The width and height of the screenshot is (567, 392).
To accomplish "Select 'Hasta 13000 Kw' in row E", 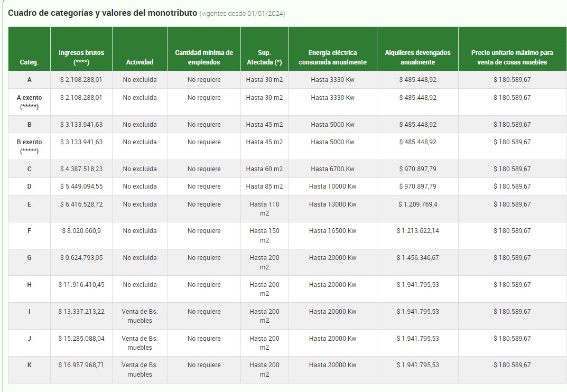I will point(332,204).
